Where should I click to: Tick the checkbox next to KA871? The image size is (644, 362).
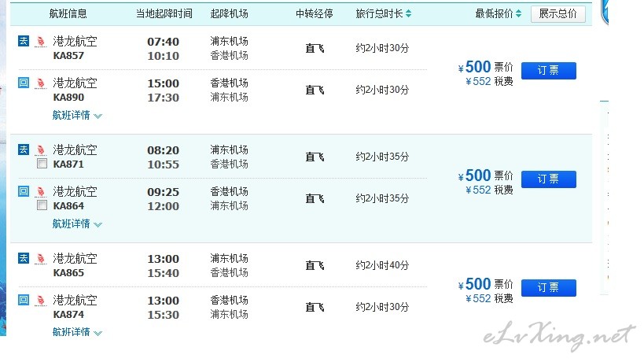(x=42, y=164)
